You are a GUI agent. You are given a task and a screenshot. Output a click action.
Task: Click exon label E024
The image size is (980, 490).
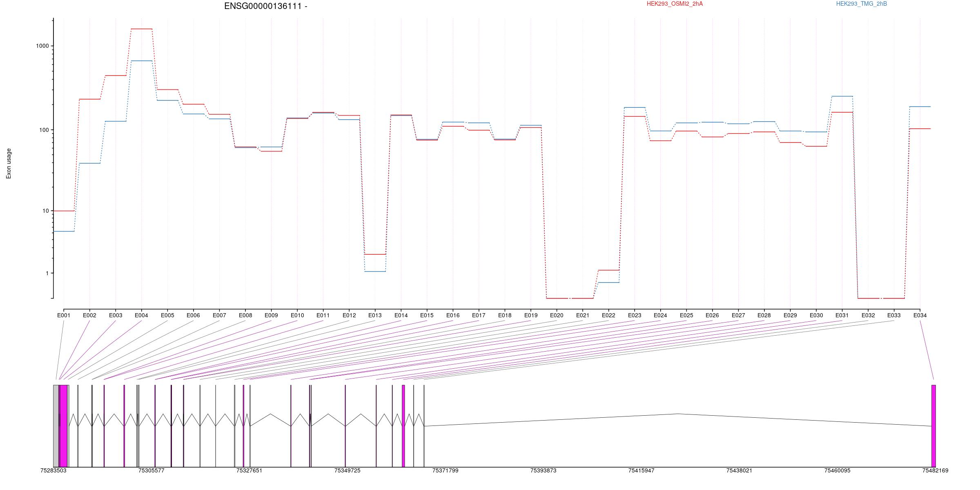pos(660,315)
